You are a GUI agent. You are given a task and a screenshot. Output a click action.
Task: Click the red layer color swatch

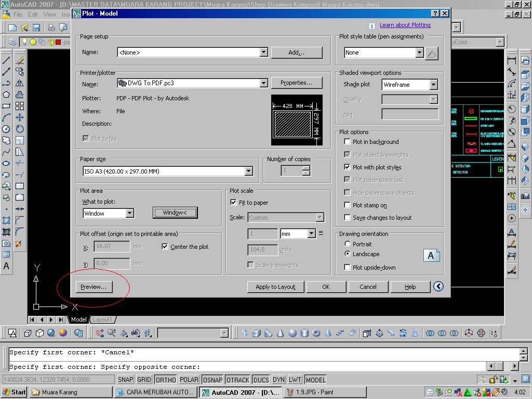click(58, 42)
